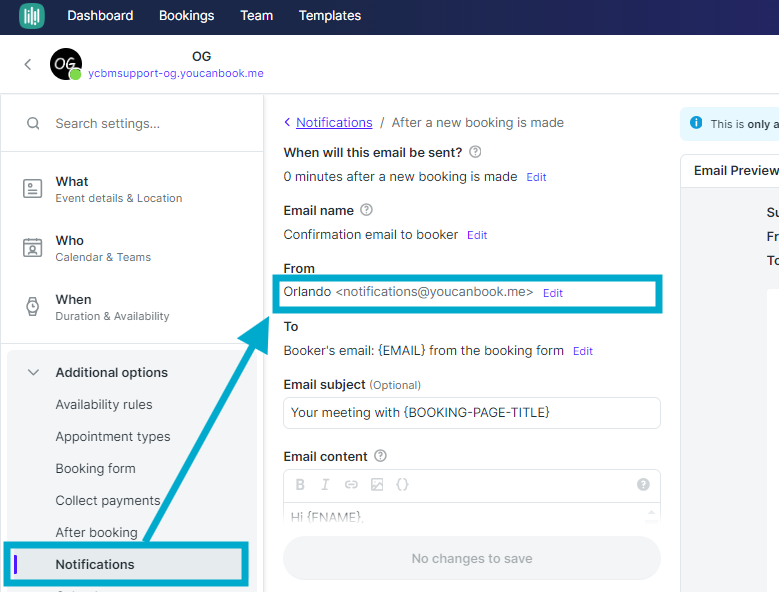Open the When duration icon
The image size is (779, 592).
tap(33, 306)
